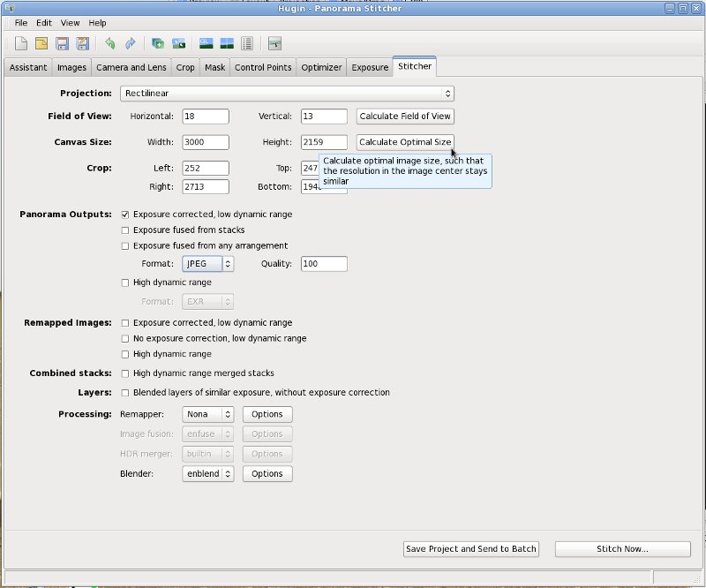Click Save Project and Send to Batch
Image resolution: width=706 pixels, height=588 pixels.
point(471,549)
